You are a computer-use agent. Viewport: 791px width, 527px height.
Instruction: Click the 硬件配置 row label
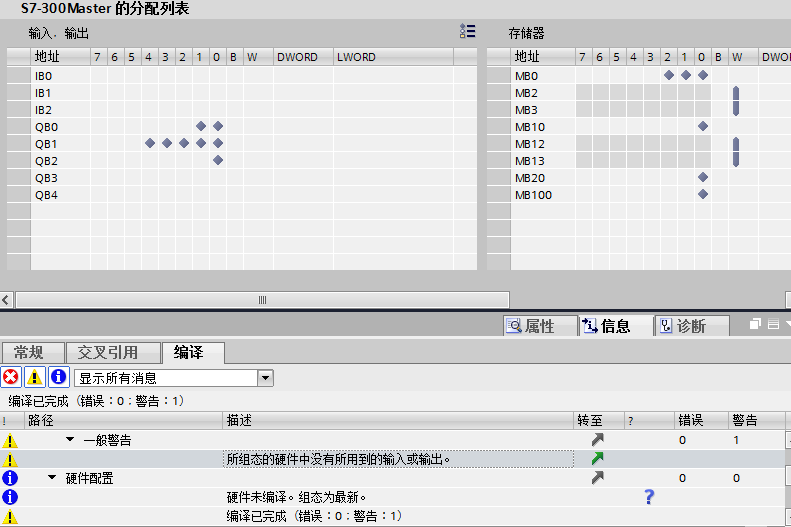[89, 478]
